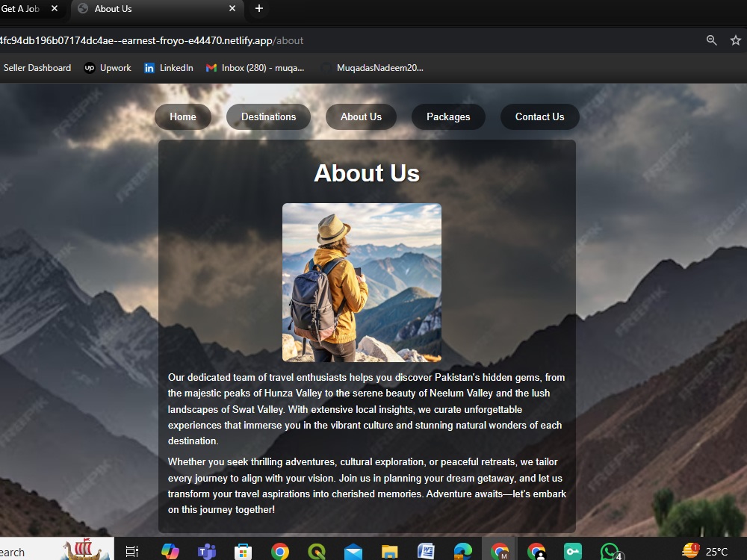Click the paragraph starting 'Our dedicated team'

[x=366, y=409]
